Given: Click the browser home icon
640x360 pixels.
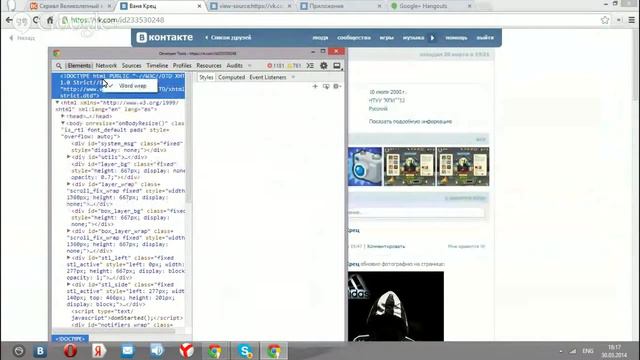Looking at the screenshot, I should click(50, 20).
